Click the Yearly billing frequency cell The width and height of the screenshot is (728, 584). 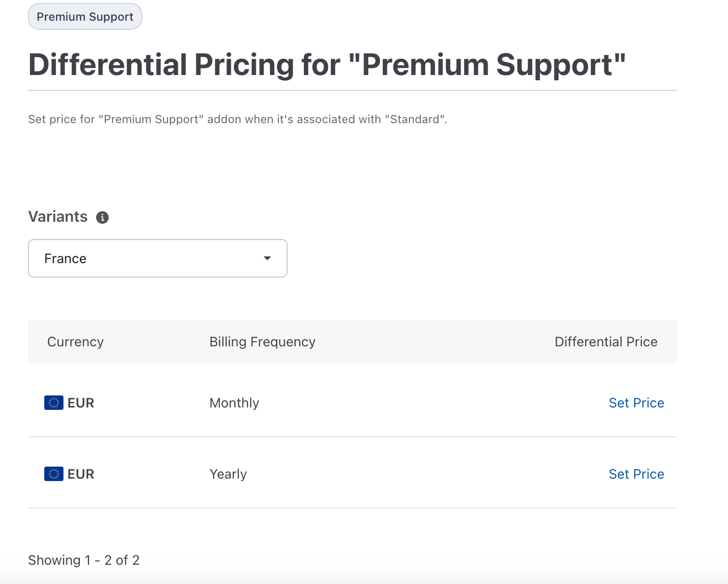(228, 474)
